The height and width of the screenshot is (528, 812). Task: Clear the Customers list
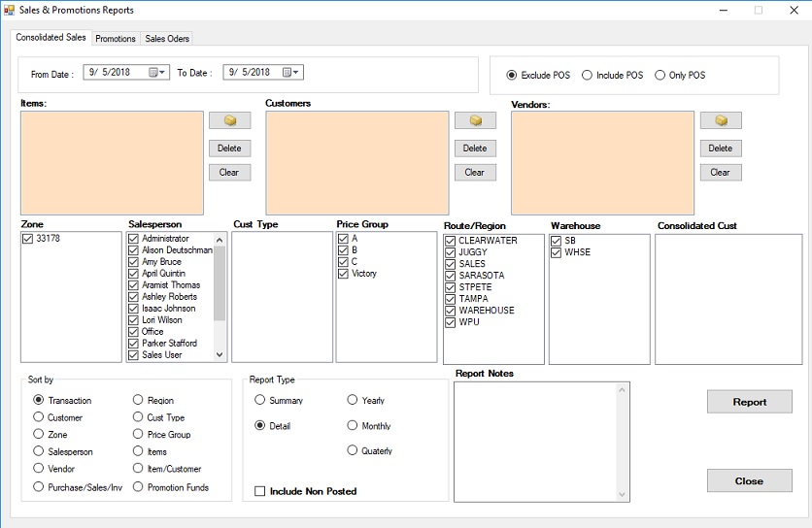(475, 173)
